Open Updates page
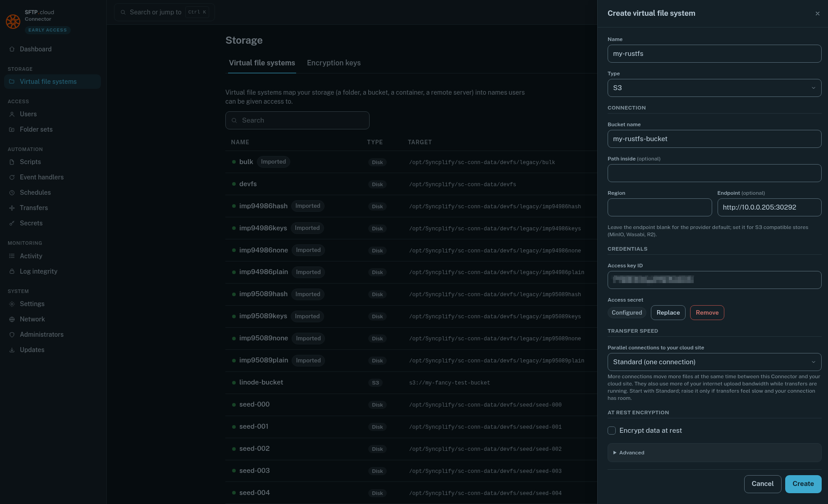This screenshot has width=828, height=504. (x=52, y=350)
